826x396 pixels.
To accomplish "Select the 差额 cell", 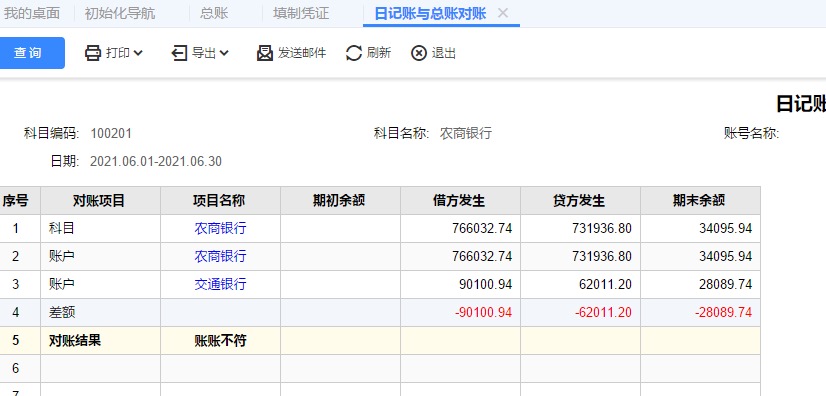I will coord(101,312).
